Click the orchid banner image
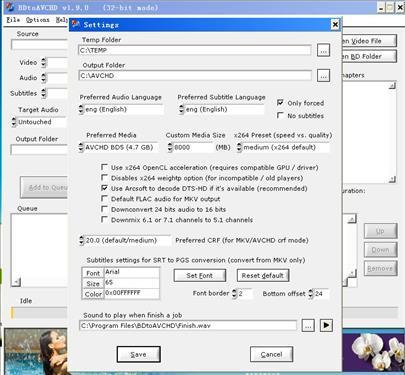This screenshot has height=375, width=405. pyautogui.click(x=373, y=351)
